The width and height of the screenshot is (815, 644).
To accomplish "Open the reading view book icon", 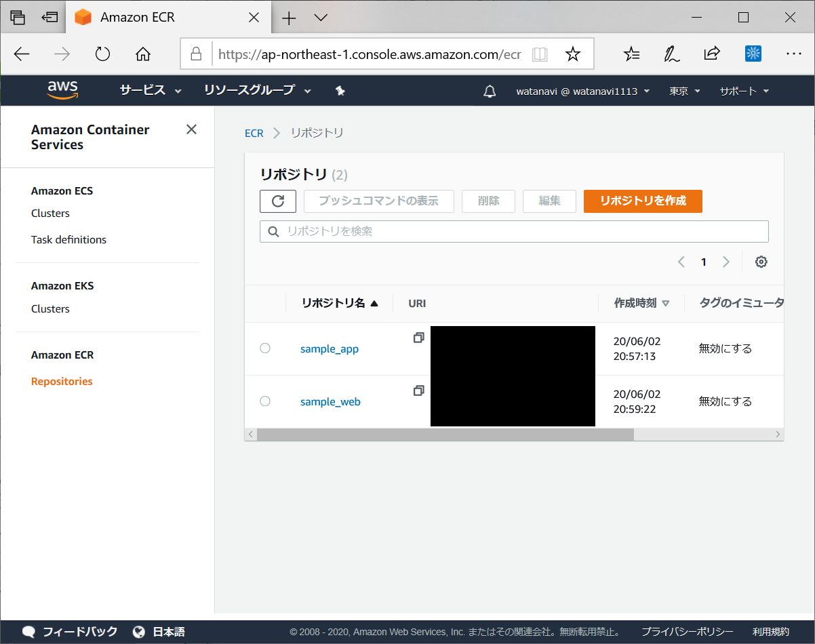I will (x=540, y=54).
